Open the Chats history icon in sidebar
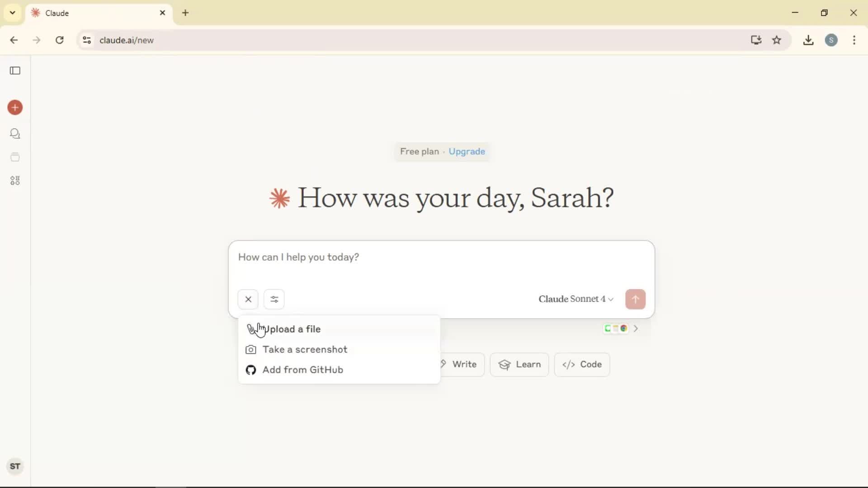The image size is (868, 488). (x=15, y=134)
